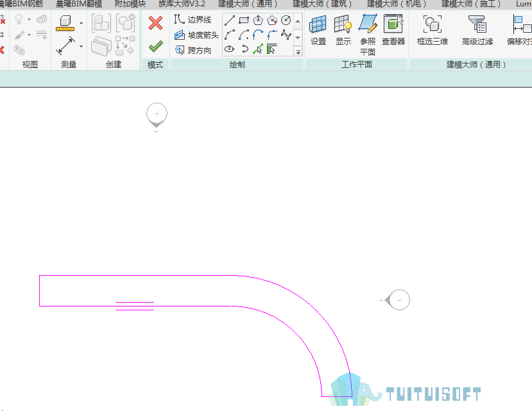Activate the Pick Walls tool
Viewport: 532px width, 411px height.
tap(271, 49)
